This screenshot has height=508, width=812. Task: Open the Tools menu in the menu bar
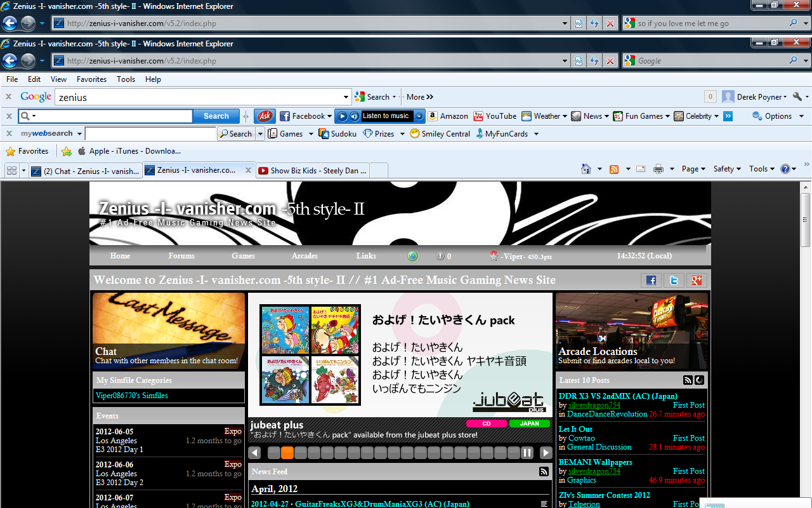[x=126, y=79]
